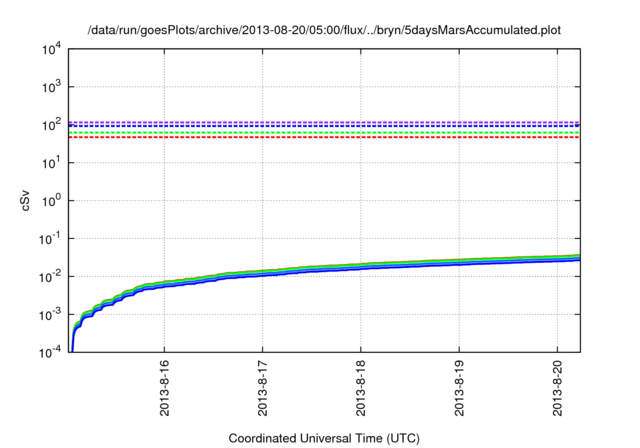640x448 pixels.
Task: Click the 10^2 y-axis tick label
Action: 51,125
